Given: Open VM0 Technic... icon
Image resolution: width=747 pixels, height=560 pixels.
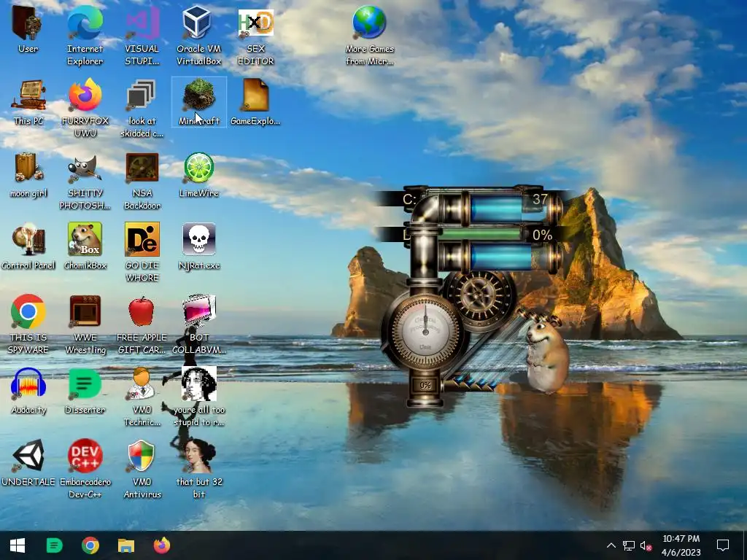Looking at the screenshot, I should coord(142,384).
